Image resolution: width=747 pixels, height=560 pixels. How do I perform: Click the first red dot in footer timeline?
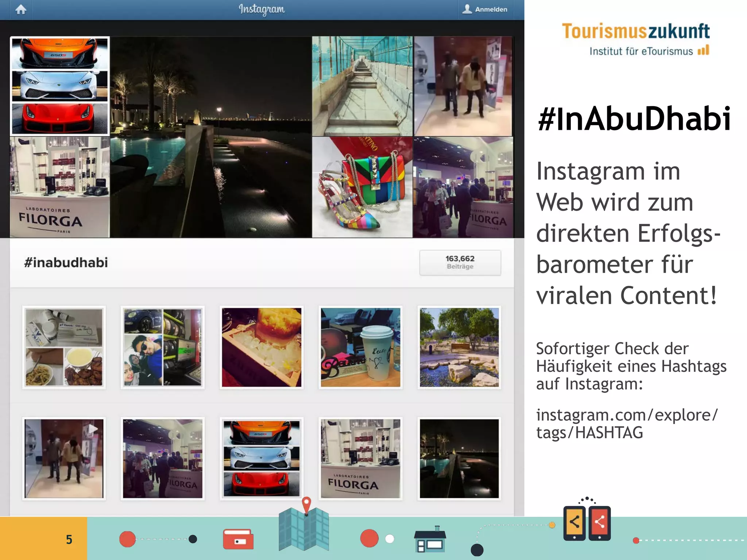point(127,539)
